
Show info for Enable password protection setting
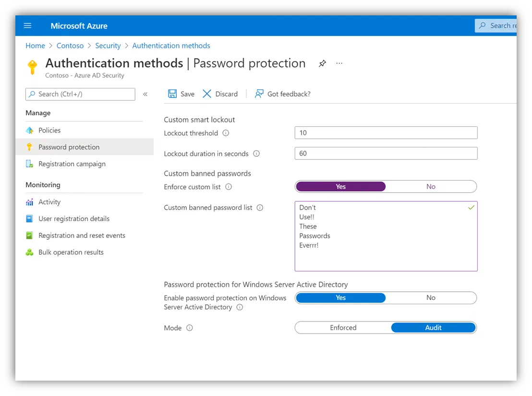click(x=240, y=308)
